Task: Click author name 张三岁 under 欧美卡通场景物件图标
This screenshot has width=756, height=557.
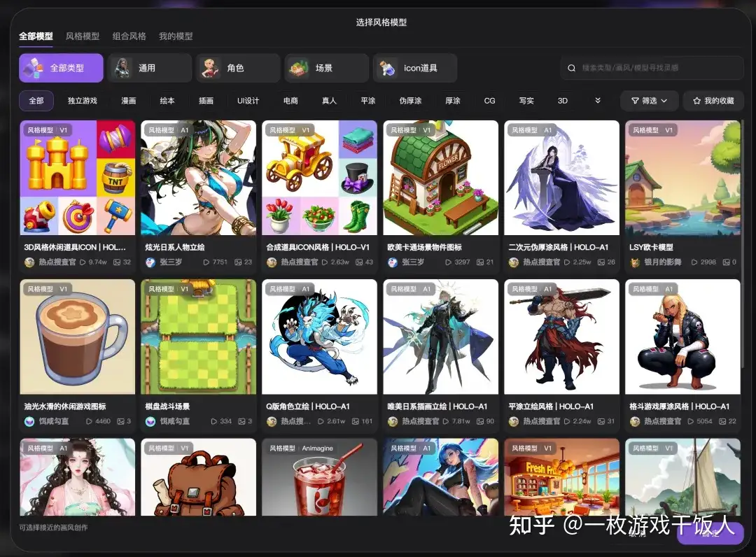Action: 413,262
